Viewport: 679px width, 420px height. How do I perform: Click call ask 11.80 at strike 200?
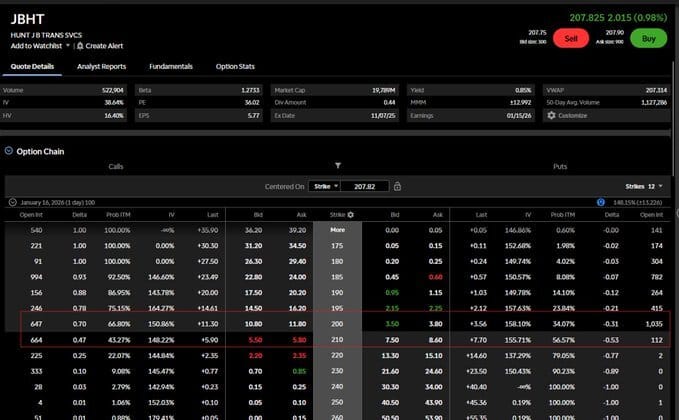click(x=297, y=324)
